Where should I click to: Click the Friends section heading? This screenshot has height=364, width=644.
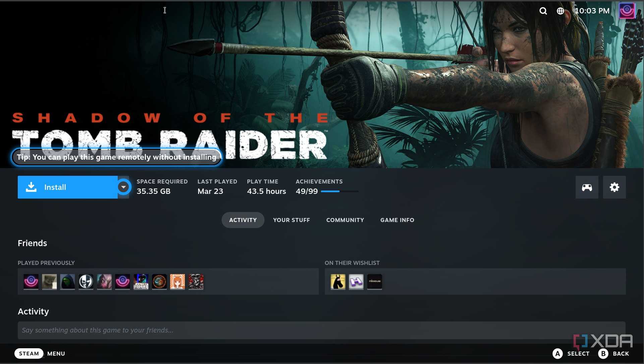[32, 243]
